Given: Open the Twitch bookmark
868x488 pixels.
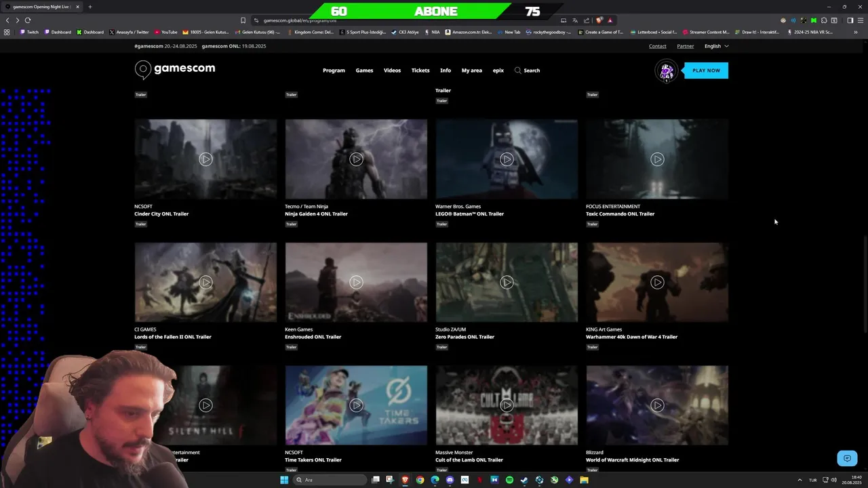Looking at the screenshot, I should (x=29, y=32).
